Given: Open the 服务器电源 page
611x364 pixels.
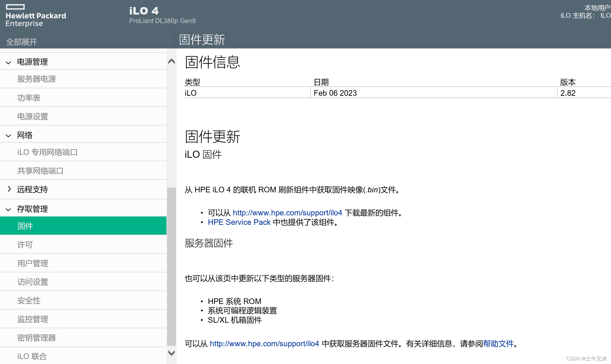Looking at the screenshot, I should 36,79.
